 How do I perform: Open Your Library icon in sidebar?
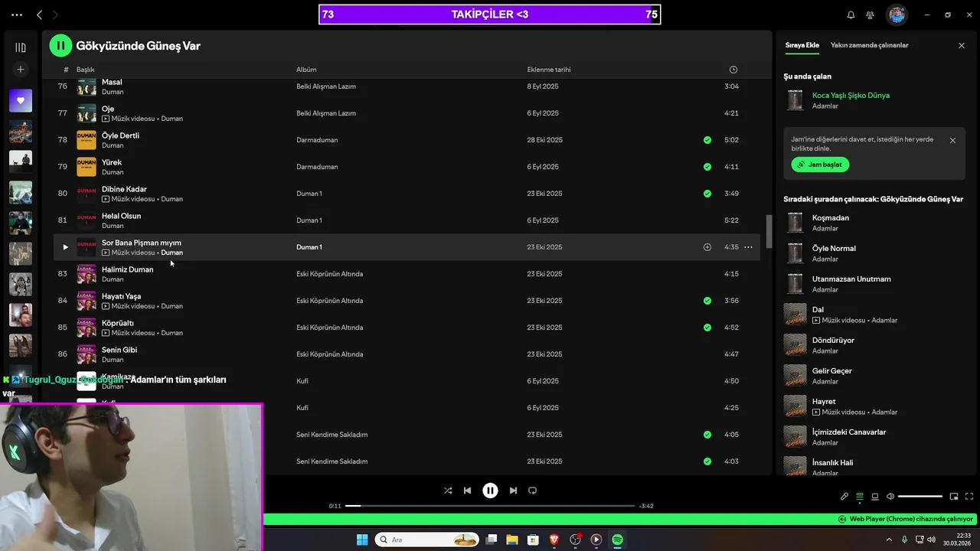coord(21,47)
